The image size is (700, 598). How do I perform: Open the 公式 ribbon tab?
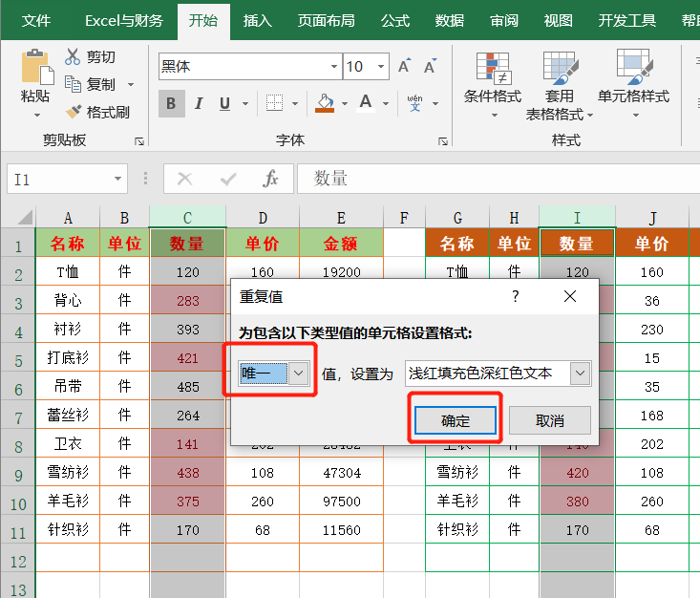click(394, 20)
